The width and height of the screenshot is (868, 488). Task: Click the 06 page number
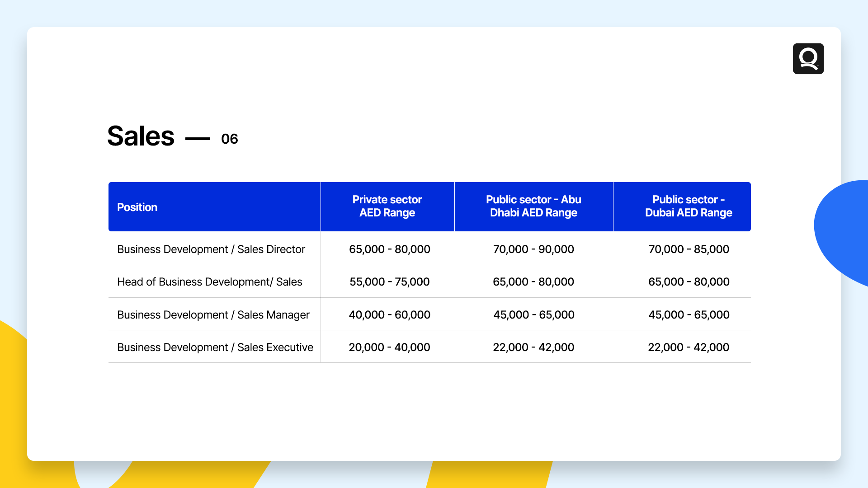pos(229,139)
